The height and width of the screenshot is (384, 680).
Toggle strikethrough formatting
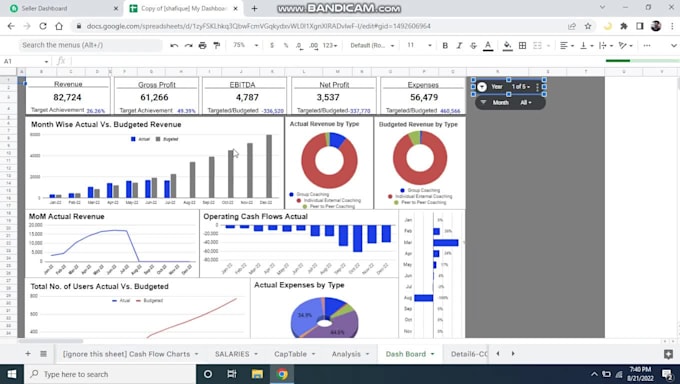(473, 46)
